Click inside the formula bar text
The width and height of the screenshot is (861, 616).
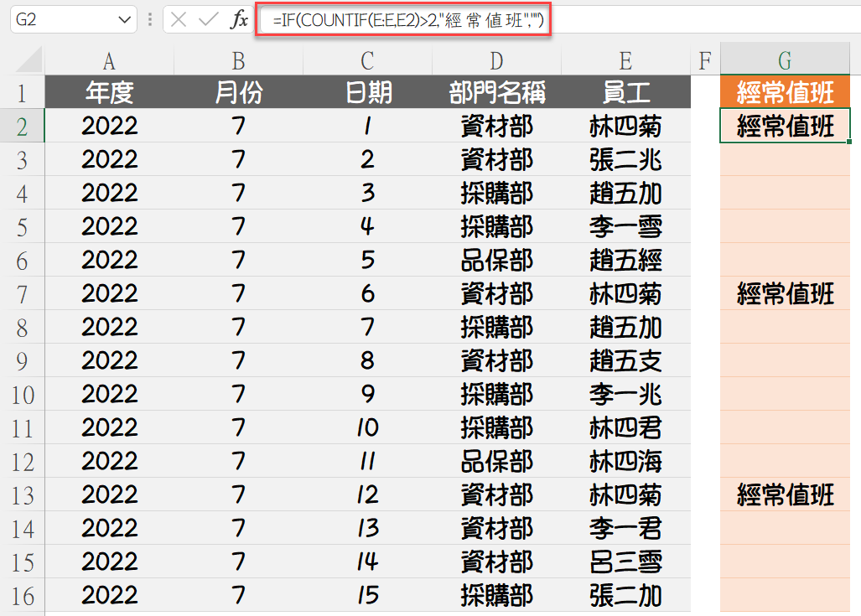point(408,20)
